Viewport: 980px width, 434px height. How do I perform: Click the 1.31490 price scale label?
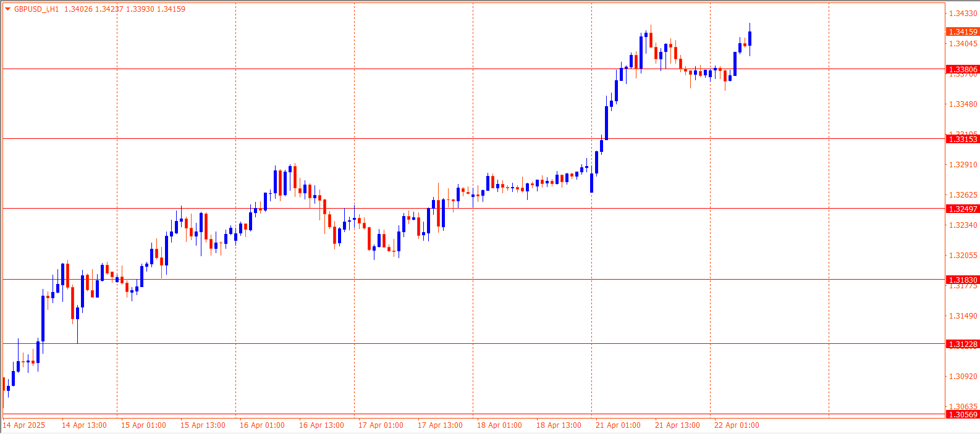[963, 316]
